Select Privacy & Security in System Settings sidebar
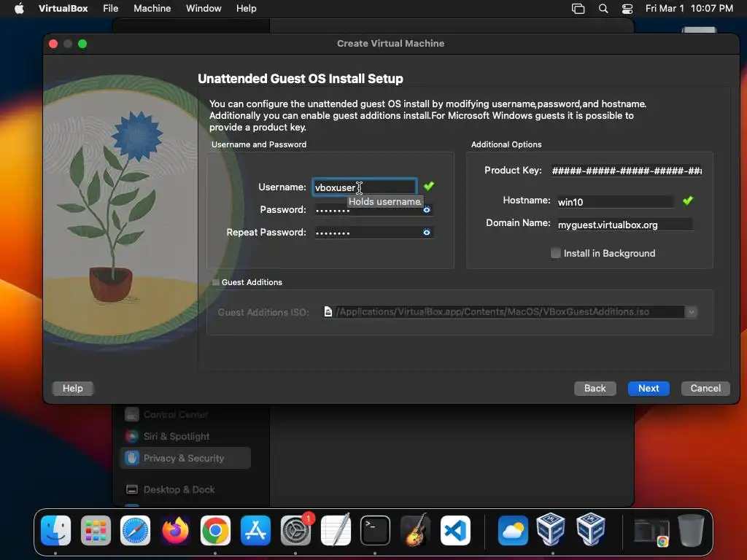 click(x=185, y=458)
